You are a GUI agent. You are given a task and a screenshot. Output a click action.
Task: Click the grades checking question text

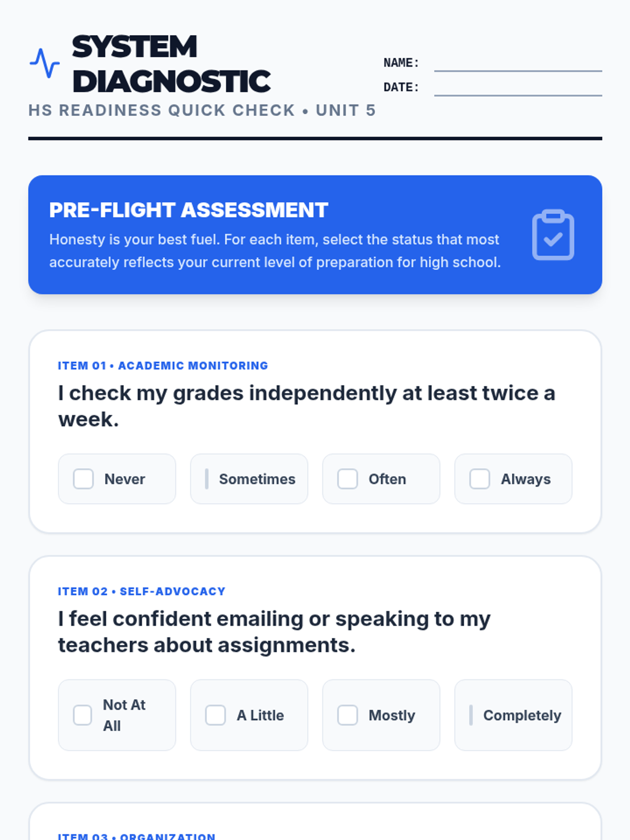click(x=306, y=406)
